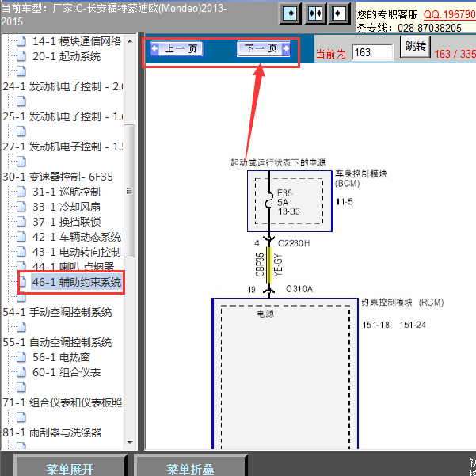This screenshot has width=476, height=476.
Task: Click page icon beside 42-1 车辆动态系统
Action: click(x=21, y=237)
